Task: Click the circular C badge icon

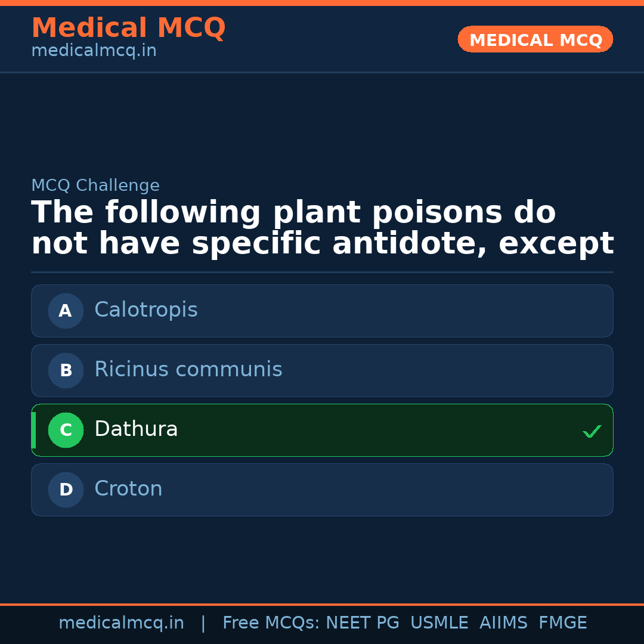Action: pyautogui.click(x=66, y=430)
